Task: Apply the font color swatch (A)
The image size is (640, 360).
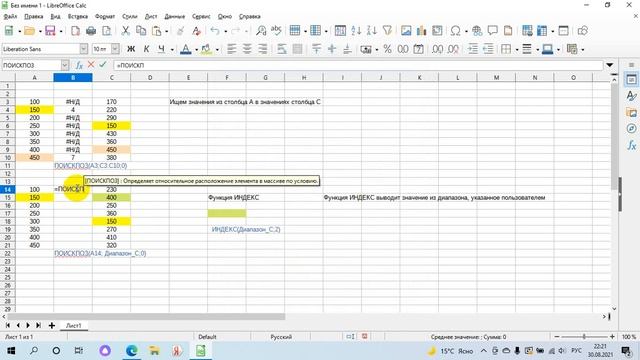Action: coord(186,49)
